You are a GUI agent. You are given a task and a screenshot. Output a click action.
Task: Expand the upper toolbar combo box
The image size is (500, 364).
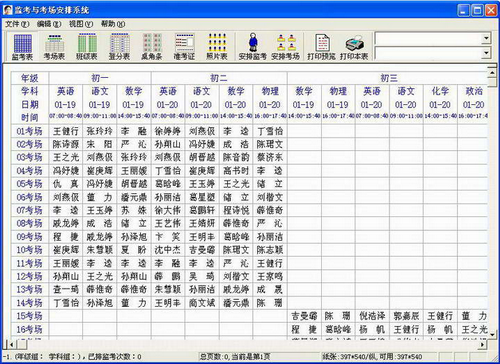pyautogui.click(x=486, y=38)
